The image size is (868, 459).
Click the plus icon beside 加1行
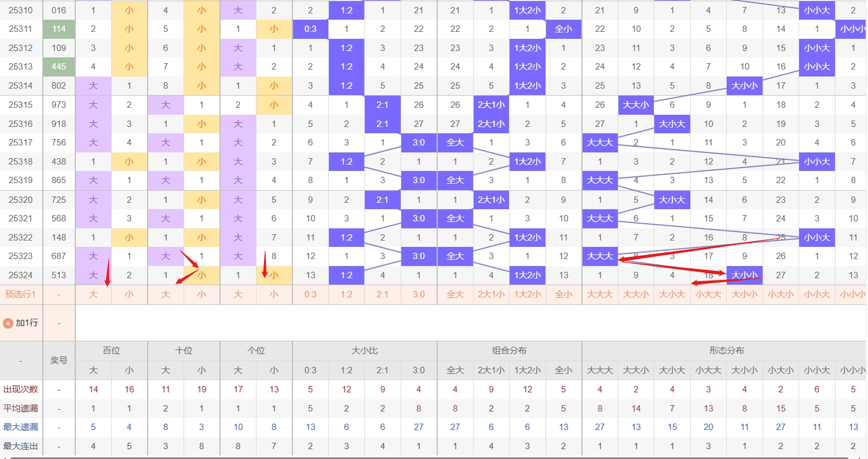(8, 323)
